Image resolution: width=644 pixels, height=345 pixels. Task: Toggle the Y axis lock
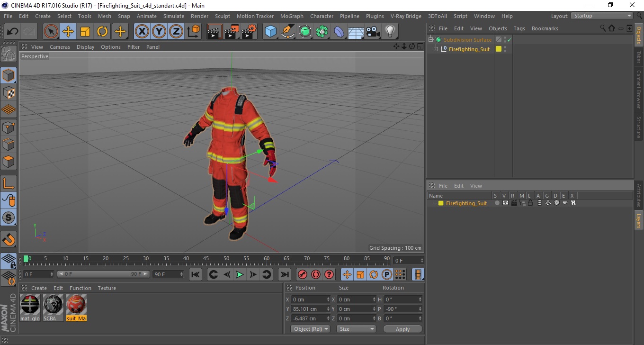[159, 32]
